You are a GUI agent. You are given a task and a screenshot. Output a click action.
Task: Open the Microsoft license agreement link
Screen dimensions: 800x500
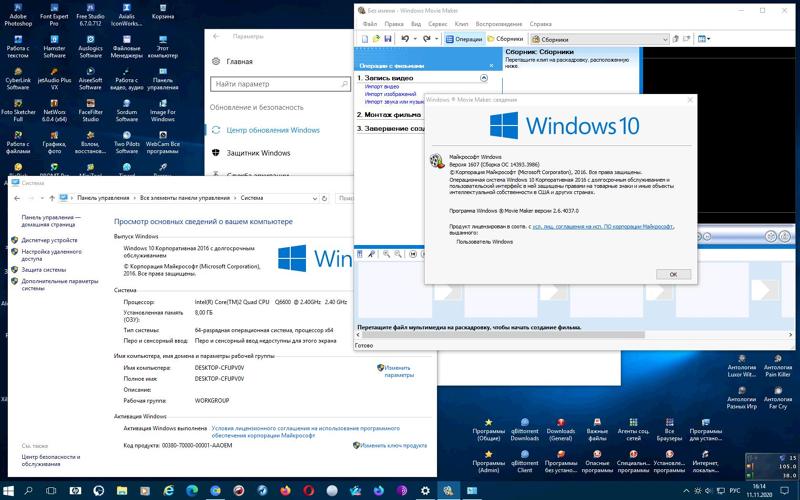[x=603, y=226]
